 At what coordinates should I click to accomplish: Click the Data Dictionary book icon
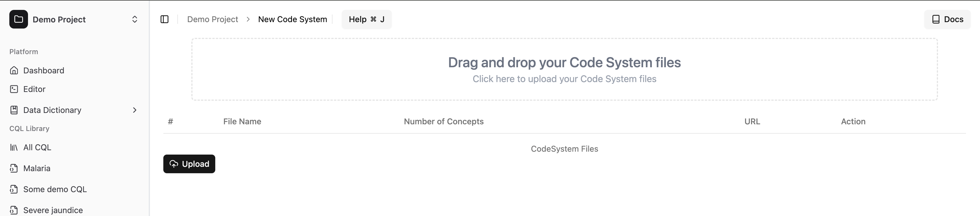(x=14, y=110)
